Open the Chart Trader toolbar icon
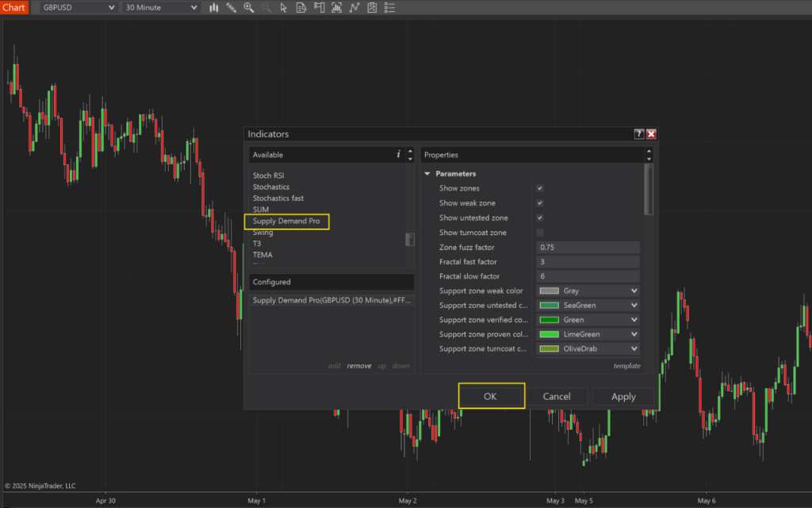The width and height of the screenshot is (812, 508). [x=319, y=8]
